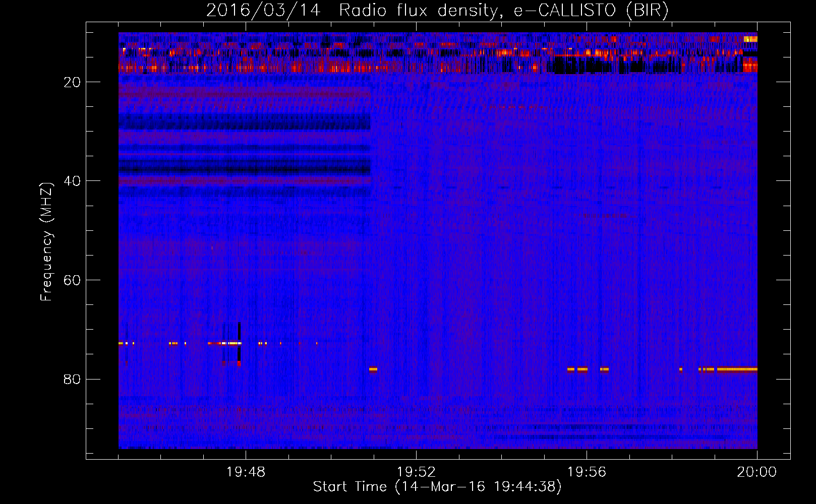Viewport: 816px width, 504px height.
Task: Click the 60 frequency tick label
Action: click(72, 281)
